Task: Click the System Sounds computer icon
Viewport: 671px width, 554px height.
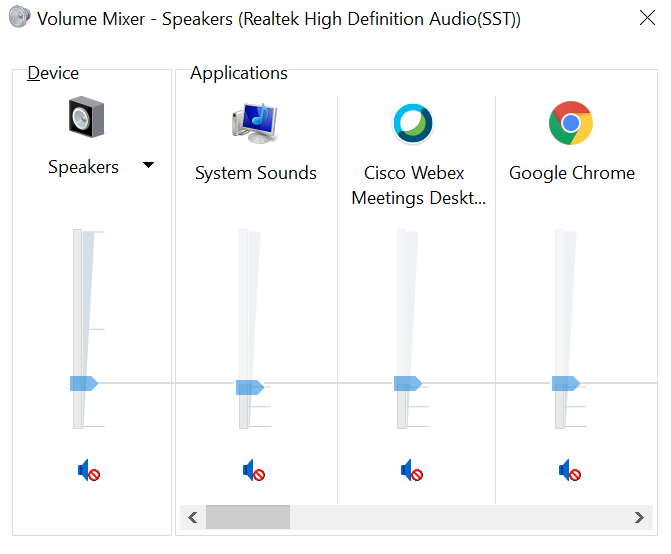Action: coord(254,123)
